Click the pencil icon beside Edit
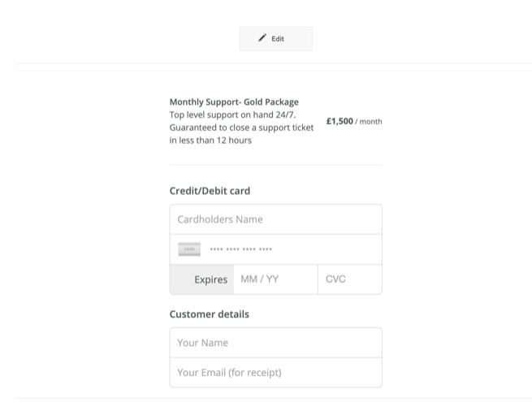The height and width of the screenshot is (402, 532). pos(262,38)
